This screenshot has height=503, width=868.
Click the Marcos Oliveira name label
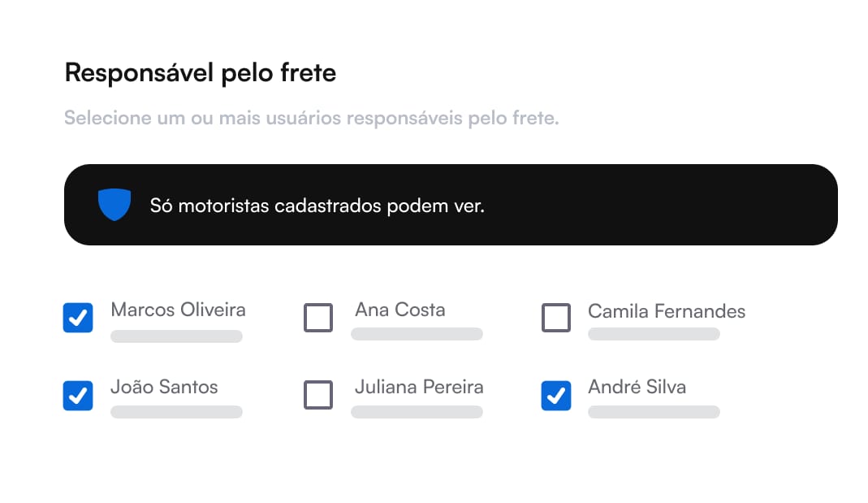[x=178, y=310]
